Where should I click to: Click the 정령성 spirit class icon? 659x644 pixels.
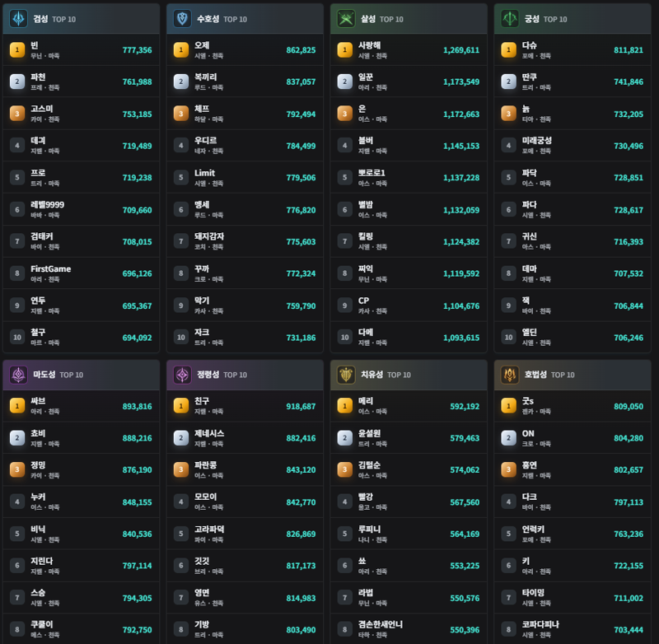coord(182,375)
